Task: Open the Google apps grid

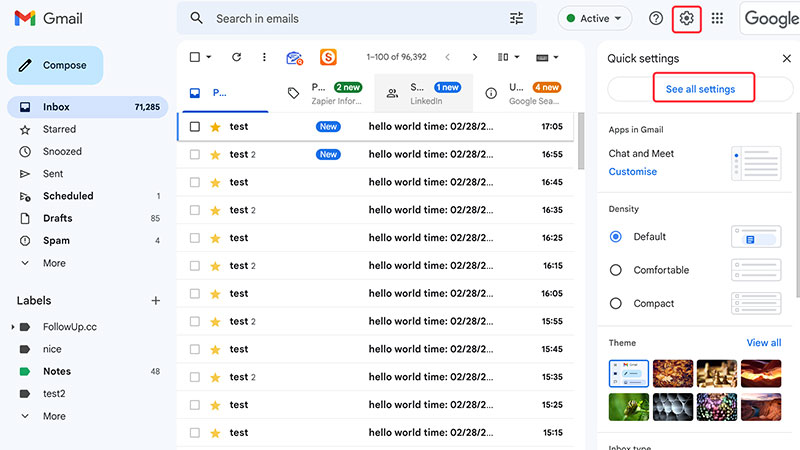Action: (717, 18)
